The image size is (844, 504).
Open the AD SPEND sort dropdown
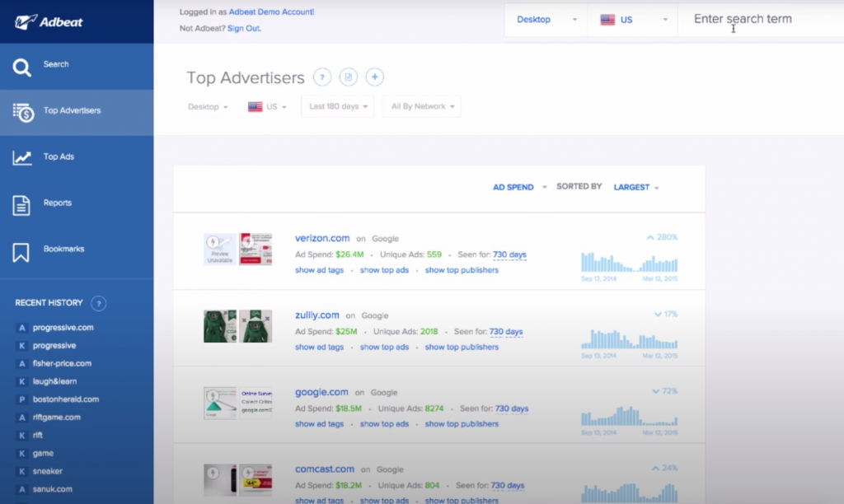(519, 187)
